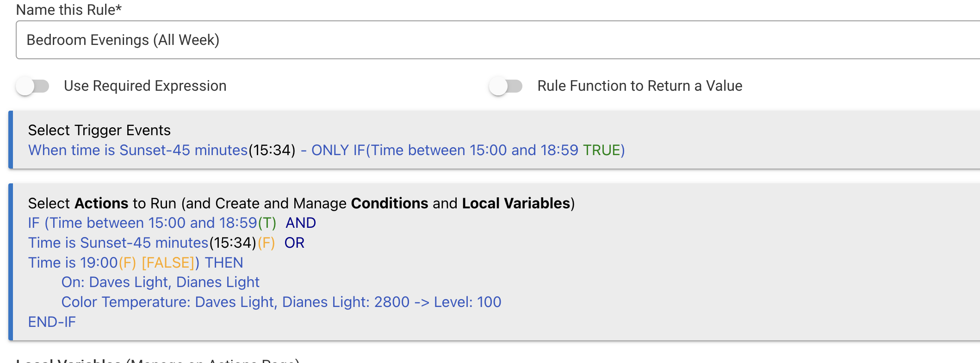Click the rule name input field
Viewport: 980px width, 363px height.
coord(495,40)
